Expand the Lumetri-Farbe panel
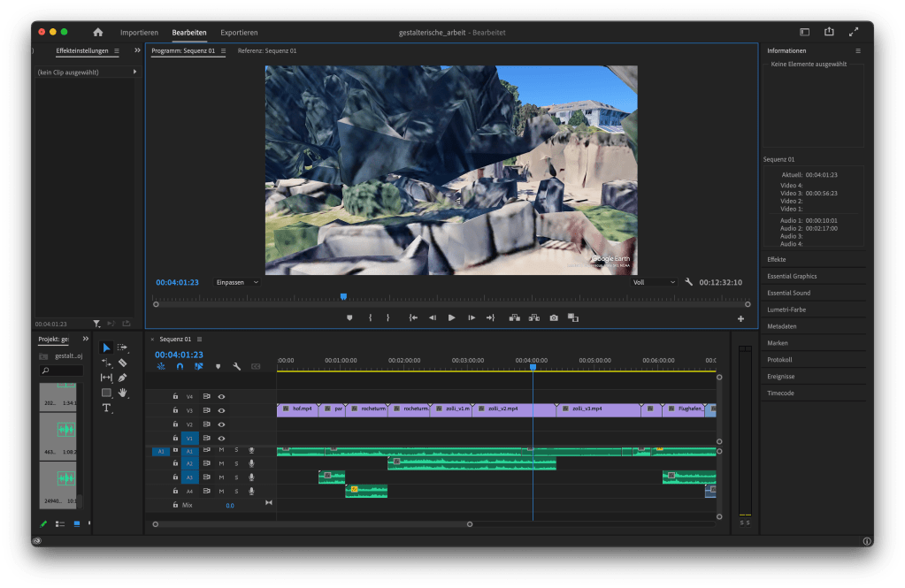The image size is (905, 588). tap(786, 309)
